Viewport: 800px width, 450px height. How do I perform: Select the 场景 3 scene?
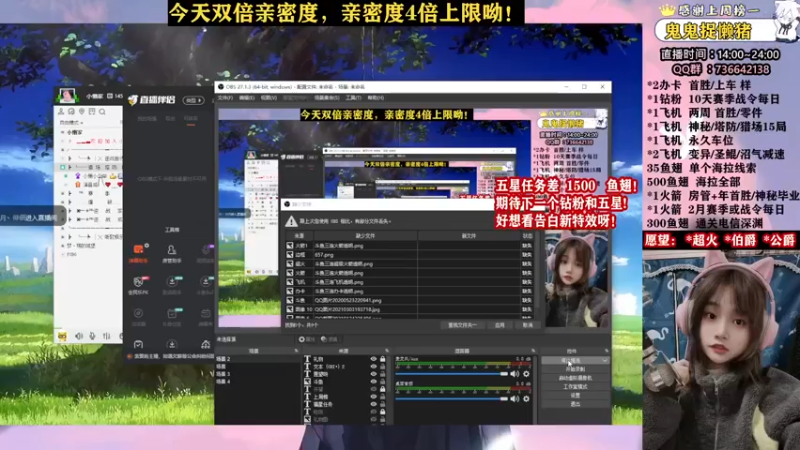coord(258,374)
